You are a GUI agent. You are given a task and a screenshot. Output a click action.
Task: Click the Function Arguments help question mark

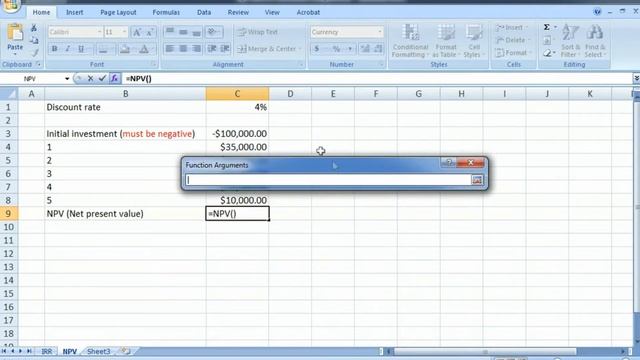pyautogui.click(x=449, y=162)
